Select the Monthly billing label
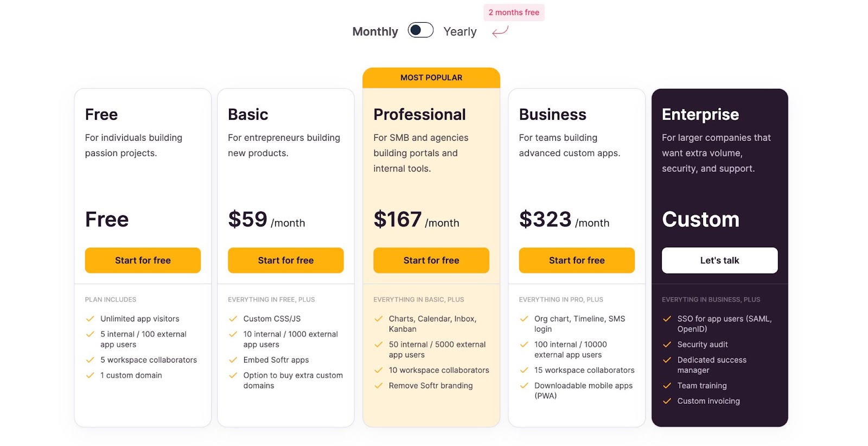 [375, 31]
